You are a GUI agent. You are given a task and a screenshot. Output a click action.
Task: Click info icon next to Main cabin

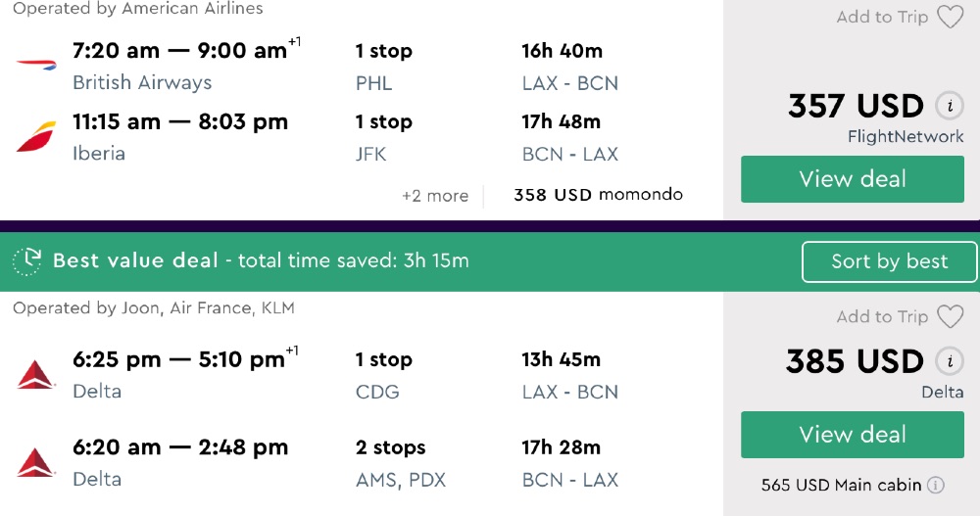pyautogui.click(x=936, y=485)
